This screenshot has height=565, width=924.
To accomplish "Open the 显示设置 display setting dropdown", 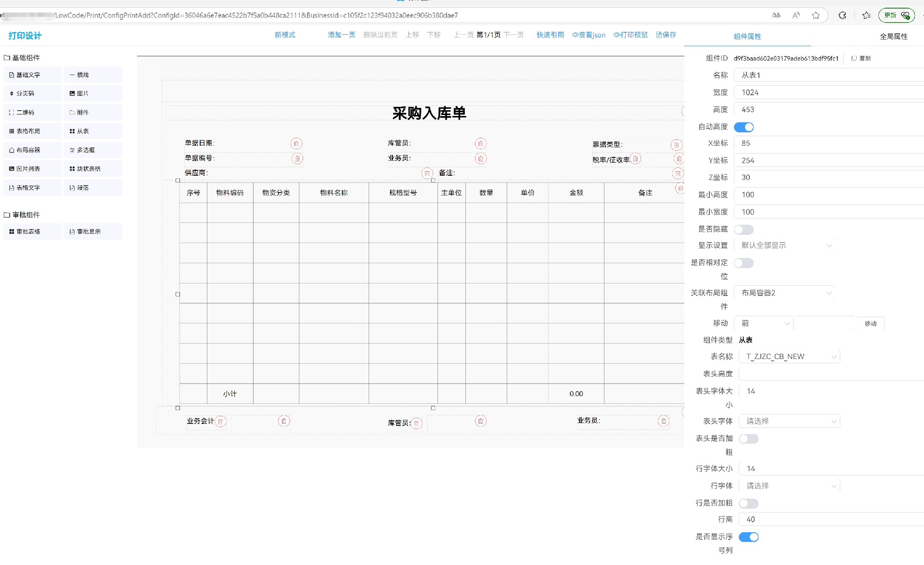I will click(784, 246).
